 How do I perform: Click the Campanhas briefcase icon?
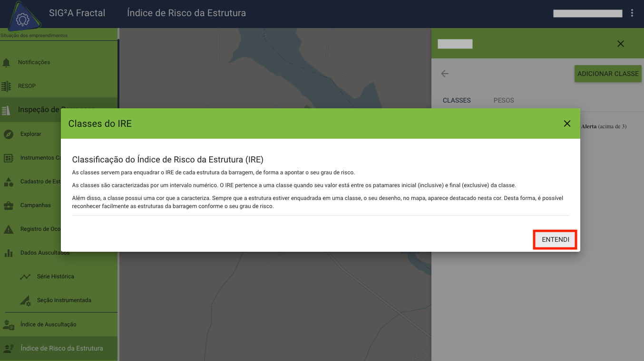pos(9,205)
